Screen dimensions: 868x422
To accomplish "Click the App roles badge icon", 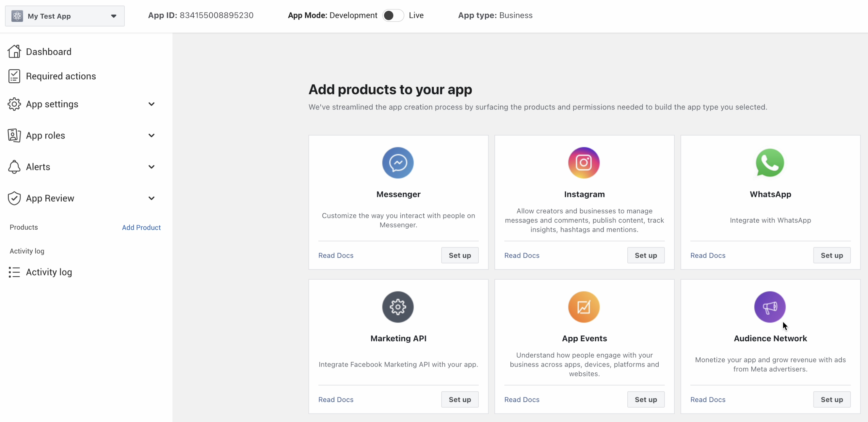I will pos(14,136).
